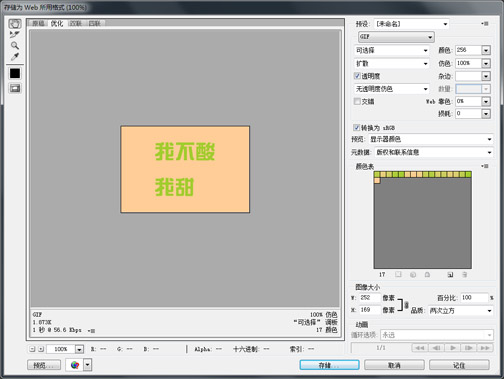Uncheck the 转换为 sRGB checkbox
The image size is (504, 379).
356,127
